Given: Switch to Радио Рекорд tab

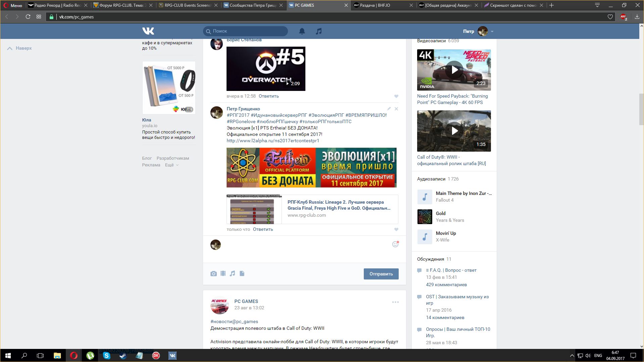Looking at the screenshot, I should [x=58, y=5].
